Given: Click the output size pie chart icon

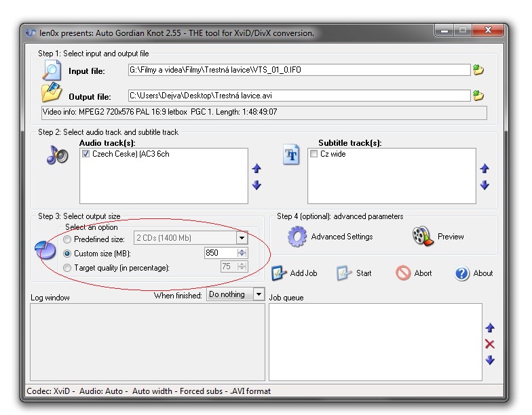Looking at the screenshot, I should (45, 251).
